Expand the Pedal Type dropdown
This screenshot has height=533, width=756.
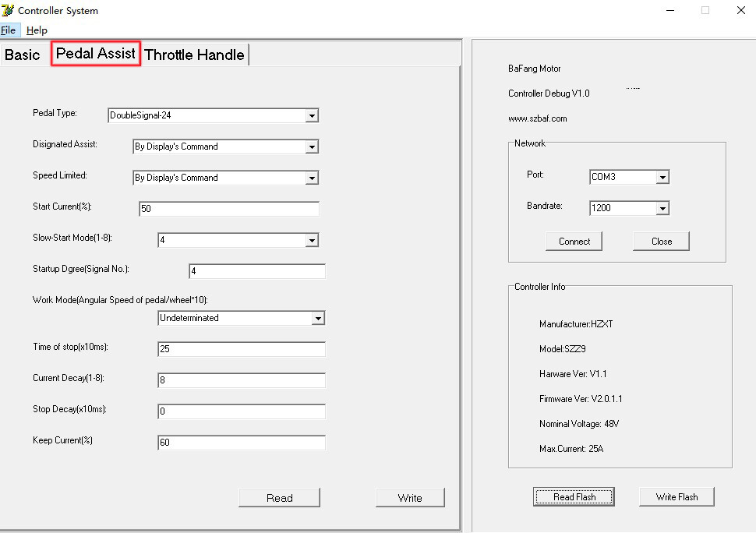[x=312, y=116]
